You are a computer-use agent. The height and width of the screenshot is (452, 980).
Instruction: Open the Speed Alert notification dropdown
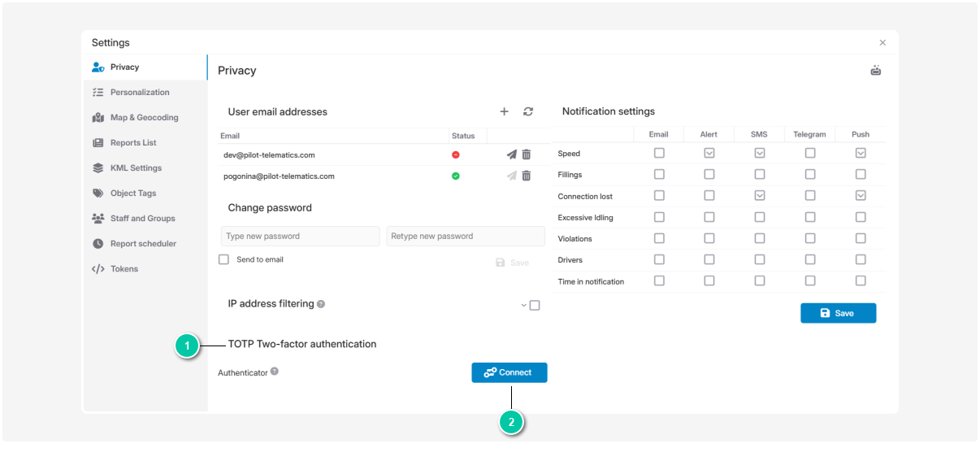click(709, 153)
